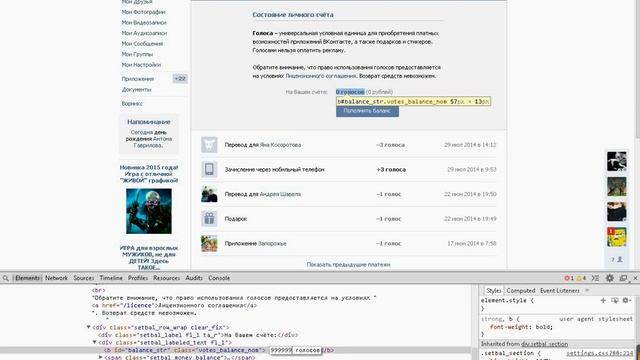Open settings.css source link in Styles
The height and width of the screenshot is (360, 640).
599,353
